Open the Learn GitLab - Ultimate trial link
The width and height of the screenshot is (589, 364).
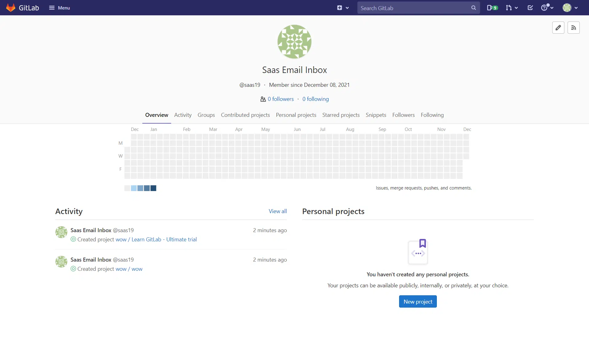coord(164,239)
